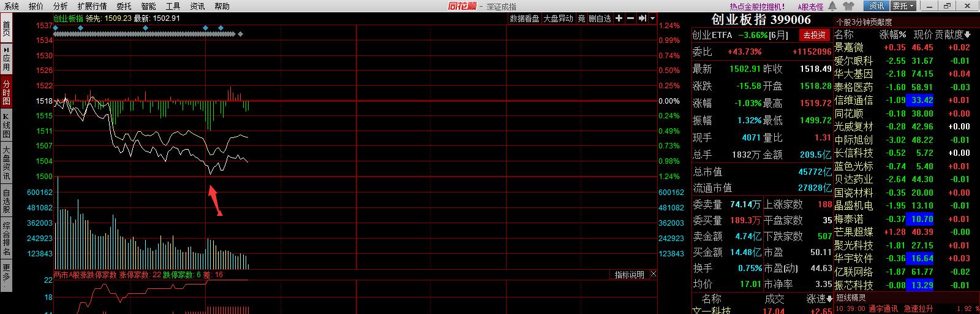Click the plus icon in chart toolbar
Viewport: 980px width, 314px height.
tap(619, 18)
